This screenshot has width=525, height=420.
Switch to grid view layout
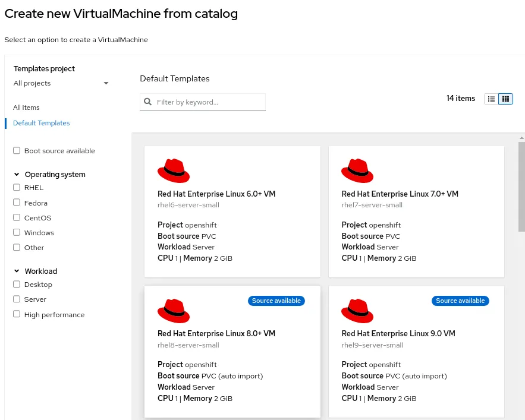pyautogui.click(x=505, y=99)
